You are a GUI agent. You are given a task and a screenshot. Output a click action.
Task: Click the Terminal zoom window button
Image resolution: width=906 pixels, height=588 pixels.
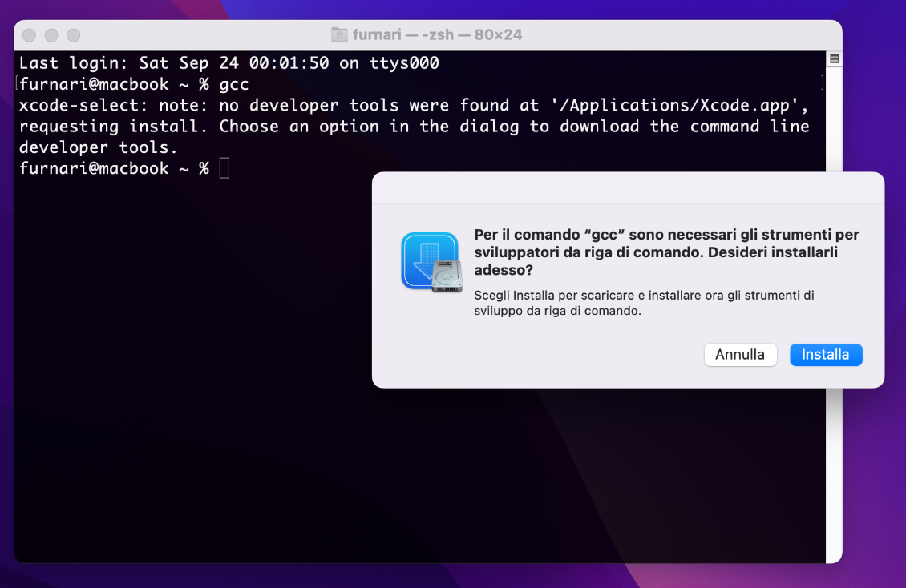point(74,35)
